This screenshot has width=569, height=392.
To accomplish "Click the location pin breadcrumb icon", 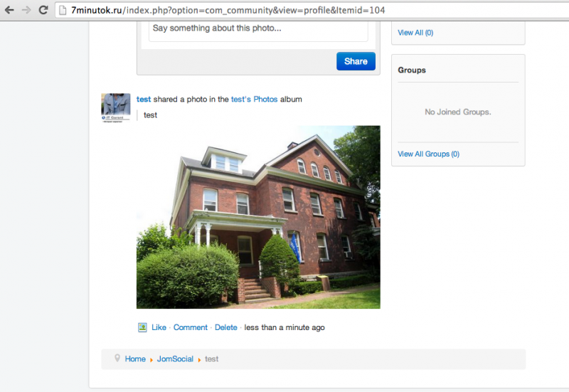I will (x=117, y=359).
